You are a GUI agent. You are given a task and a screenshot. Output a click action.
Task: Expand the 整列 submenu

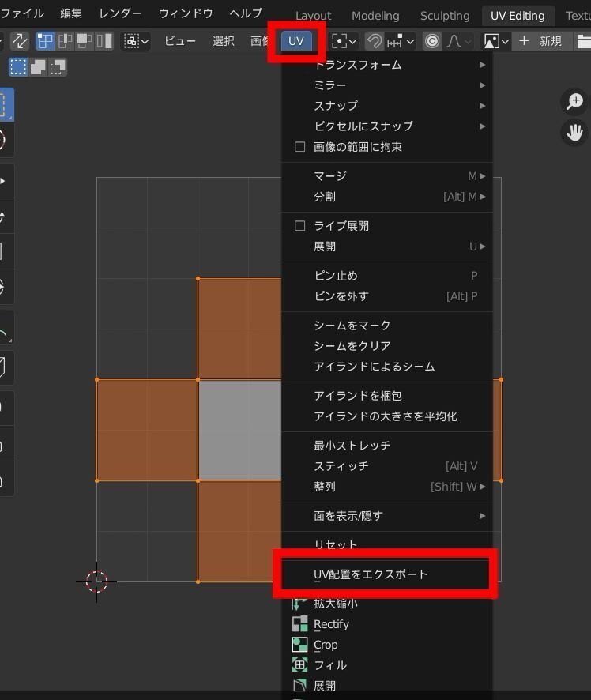(387, 487)
